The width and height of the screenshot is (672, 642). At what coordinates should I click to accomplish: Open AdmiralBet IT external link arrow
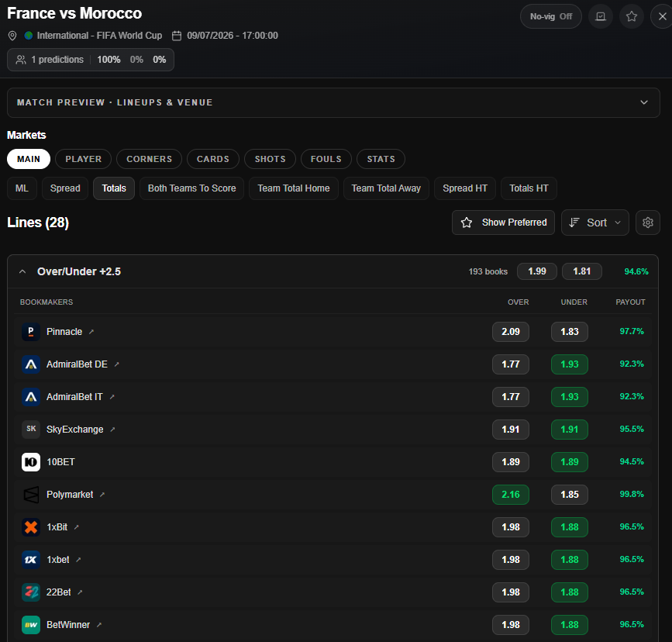pos(112,397)
